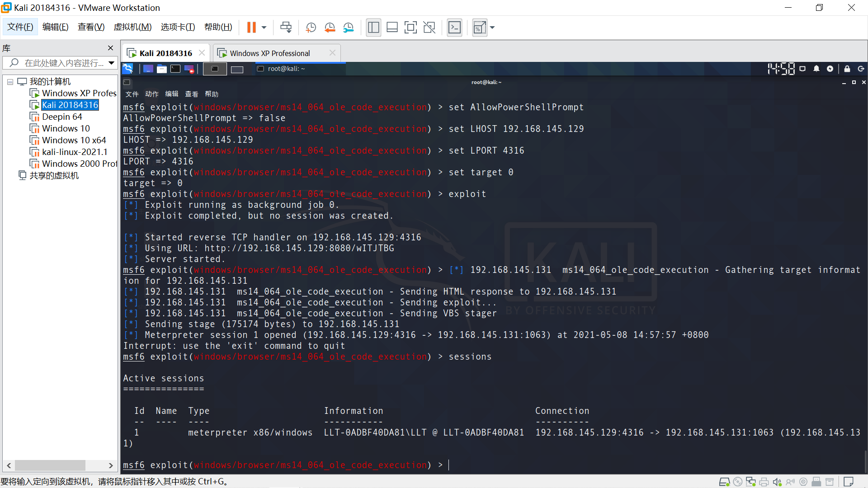Select Deepin 64 in the library

pos(62,117)
